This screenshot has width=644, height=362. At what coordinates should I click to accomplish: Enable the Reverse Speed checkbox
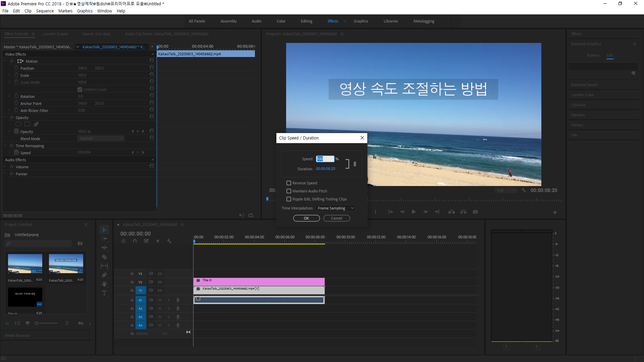tap(289, 183)
